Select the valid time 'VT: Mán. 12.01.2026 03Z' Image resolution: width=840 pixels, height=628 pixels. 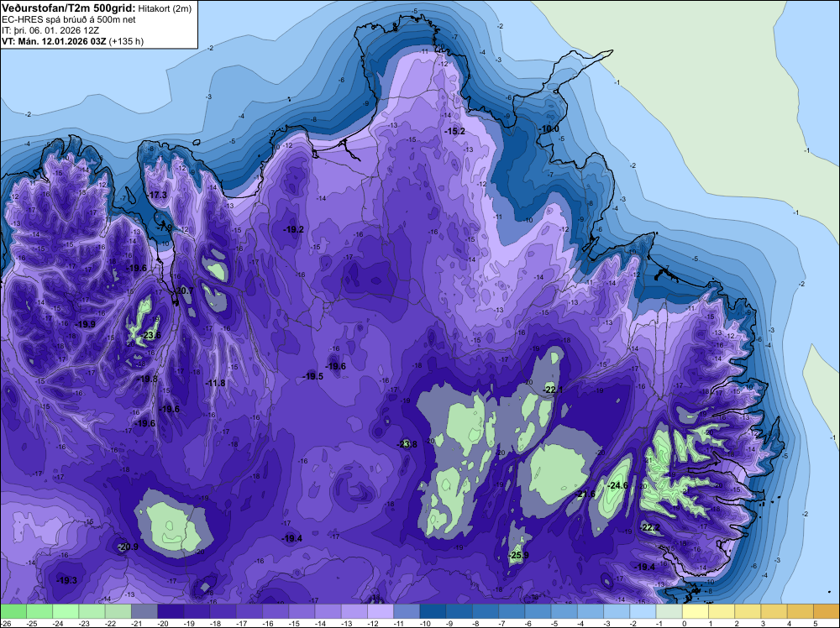coord(54,41)
